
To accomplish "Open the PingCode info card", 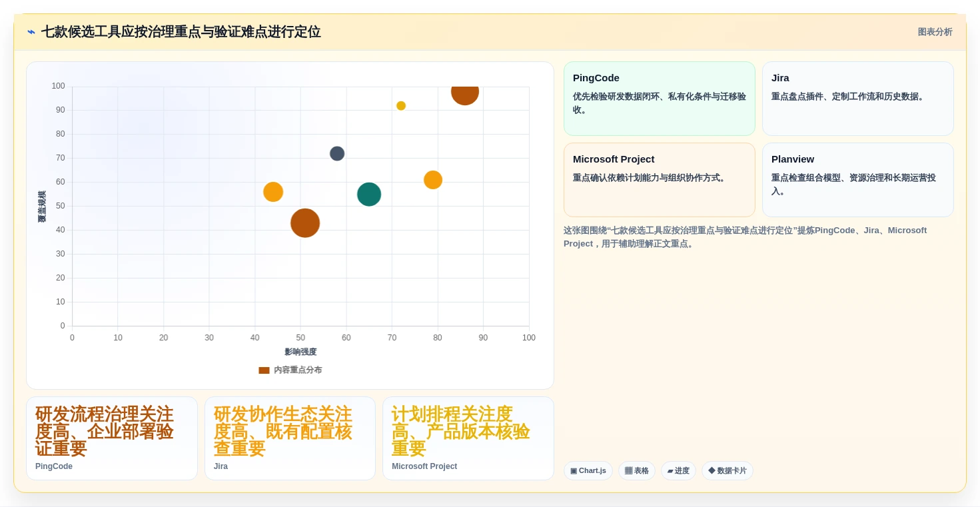I will click(x=659, y=99).
